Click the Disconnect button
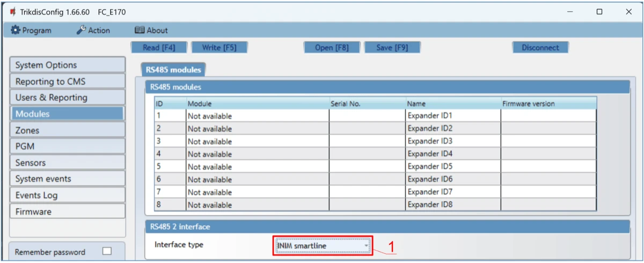The image size is (644, 263). 540,48
